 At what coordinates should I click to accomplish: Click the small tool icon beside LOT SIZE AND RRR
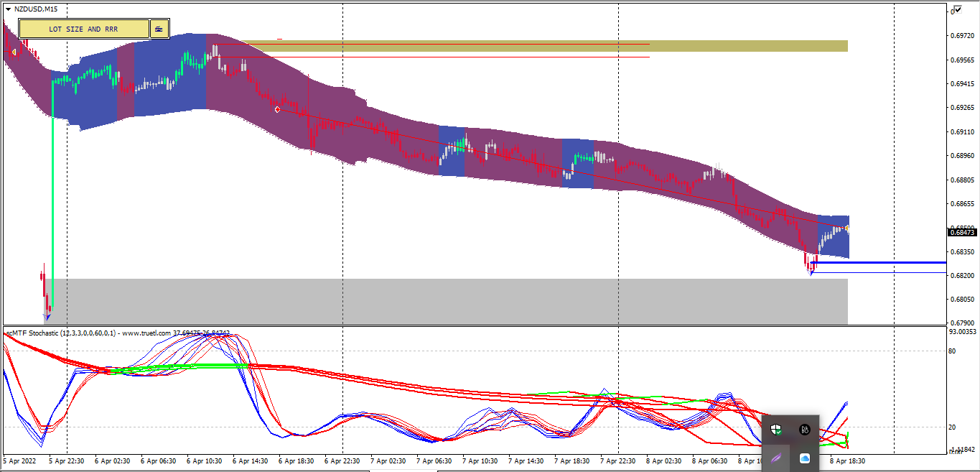[159, 29]
